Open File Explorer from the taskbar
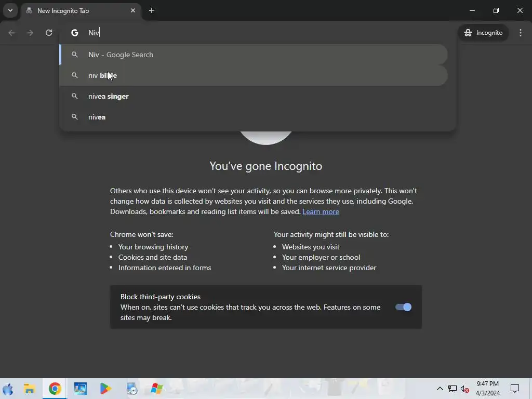The width and height of the screenshot is (532, 399). pos(30,389)
